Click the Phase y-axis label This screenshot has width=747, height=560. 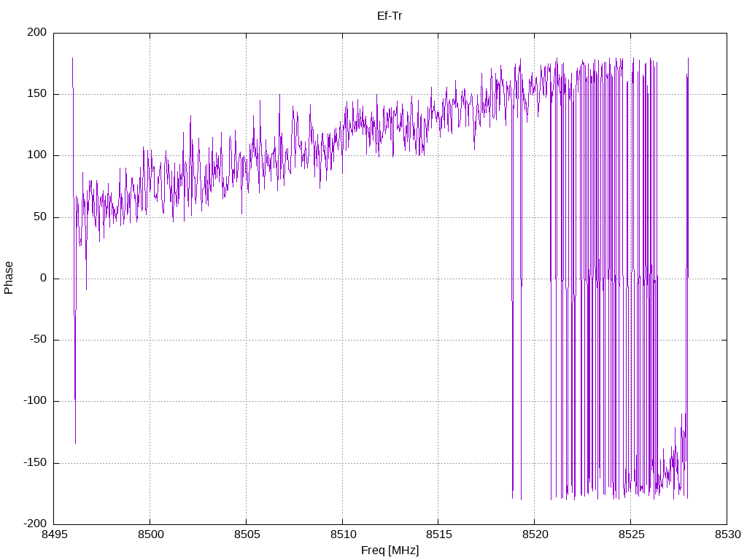(9, 278)
